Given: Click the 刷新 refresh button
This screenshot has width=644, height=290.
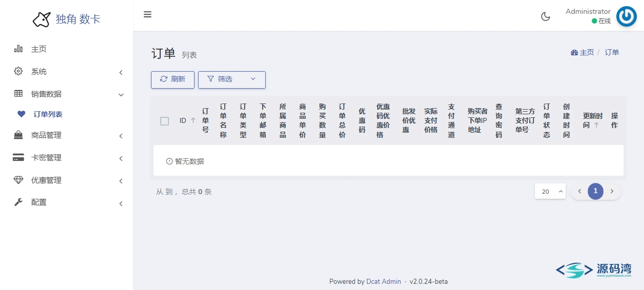Looking at the screenshot, I should coord(173,79).
